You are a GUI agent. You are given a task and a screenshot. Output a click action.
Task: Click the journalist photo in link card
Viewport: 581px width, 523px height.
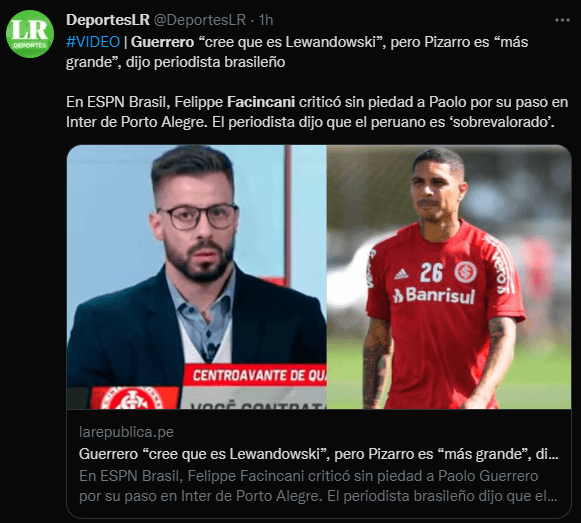[197, 277]
